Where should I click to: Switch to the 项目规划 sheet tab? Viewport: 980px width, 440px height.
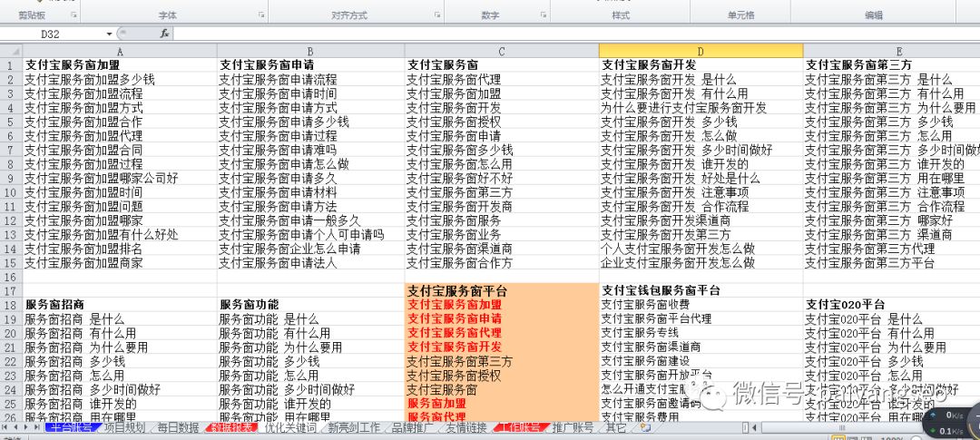123,428
